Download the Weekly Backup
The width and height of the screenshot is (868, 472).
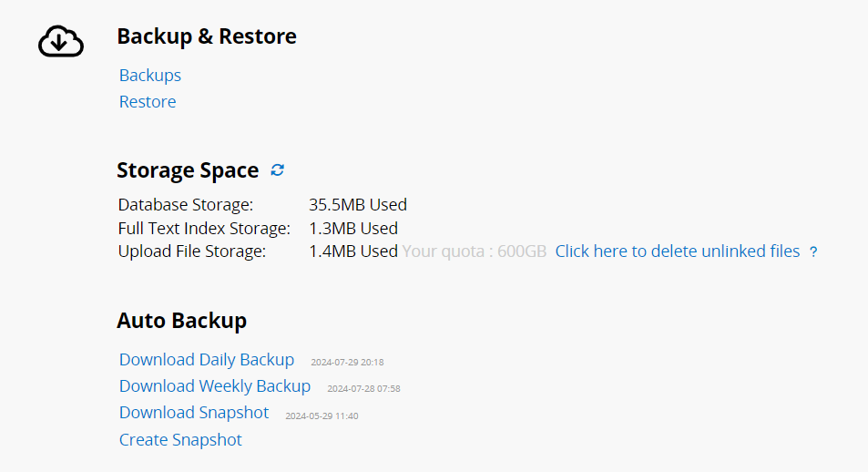pyautogui.click(x=215, y=386)
